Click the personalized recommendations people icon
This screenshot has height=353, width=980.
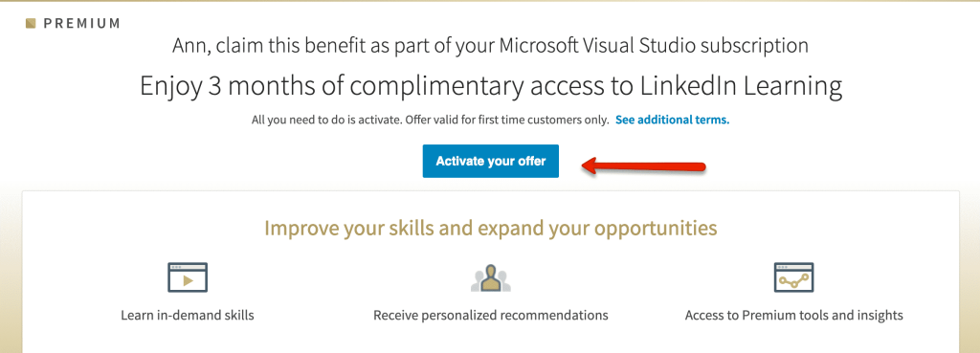tap(491, 277)
